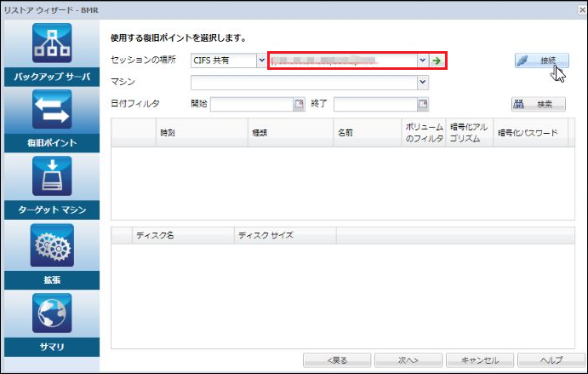The width and height of the screenshot is (588, 374).
Task: Select the 復旧ポイント label tab
Action: [x=52, y=143]
